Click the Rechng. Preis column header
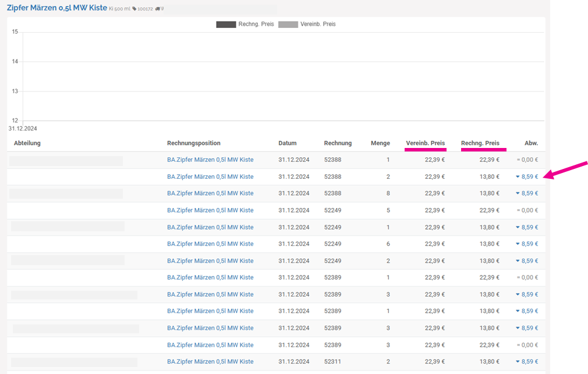Screen dimensions: 588x374 click(x=480, y=143)
